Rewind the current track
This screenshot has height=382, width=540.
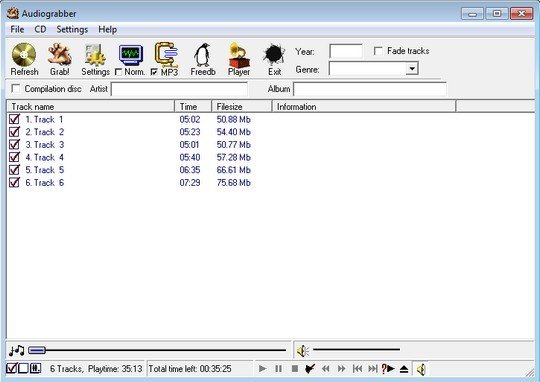(325, 369)
